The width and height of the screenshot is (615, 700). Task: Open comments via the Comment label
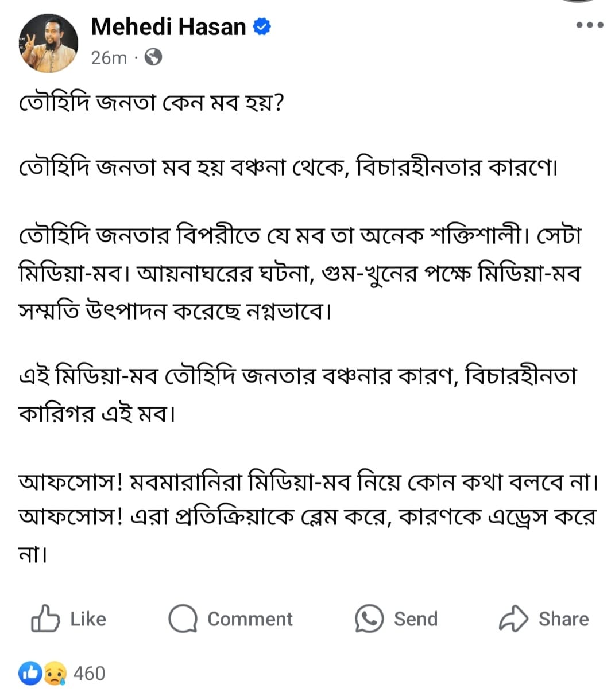click(250, 619)
